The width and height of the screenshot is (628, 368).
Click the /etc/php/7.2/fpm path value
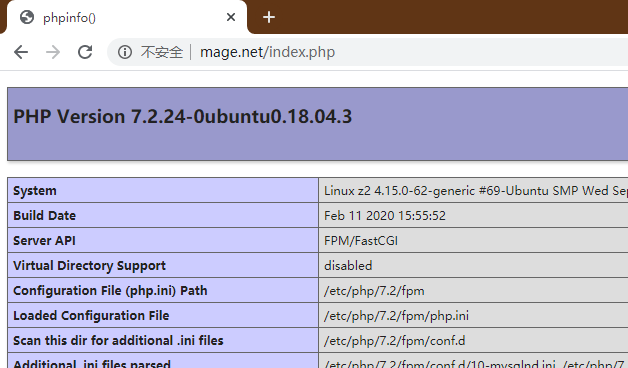[x=374, y=291]
